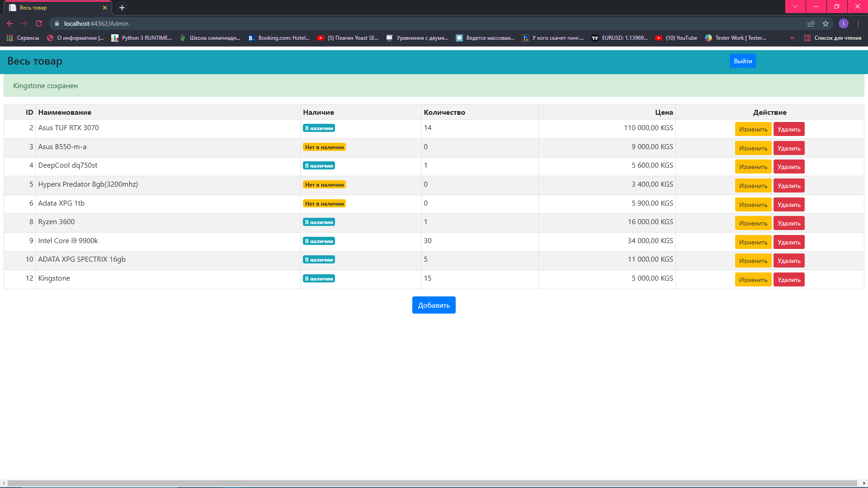
Task: Open the EURUSD bookmark
Action: [x=620, y=38]
